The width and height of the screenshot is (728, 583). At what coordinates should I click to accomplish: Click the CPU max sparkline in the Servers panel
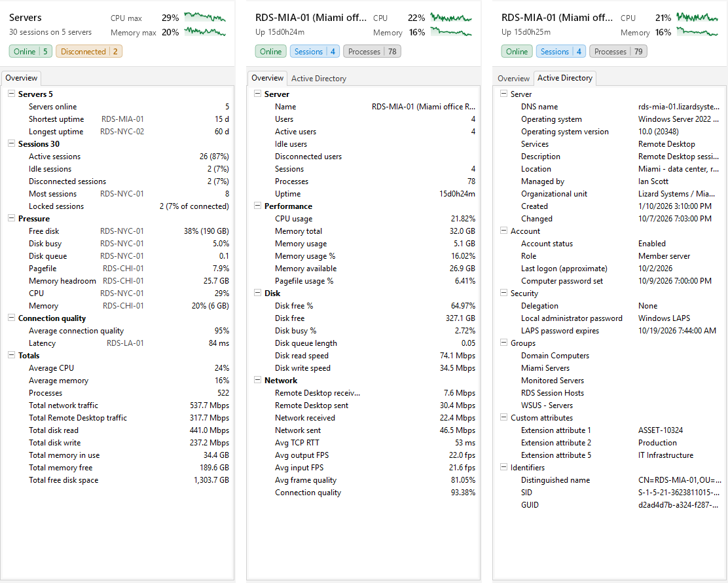(x=205, y=18)
